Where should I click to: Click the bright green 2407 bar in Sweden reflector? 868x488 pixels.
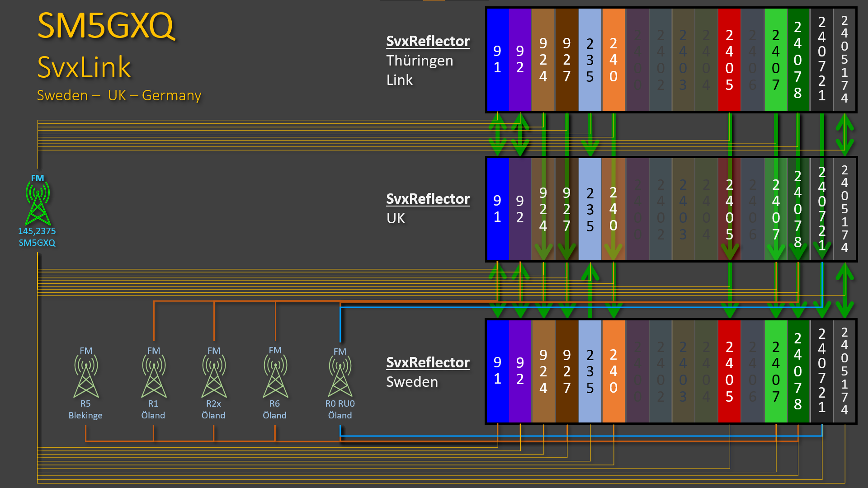click(x=776, y=371)
